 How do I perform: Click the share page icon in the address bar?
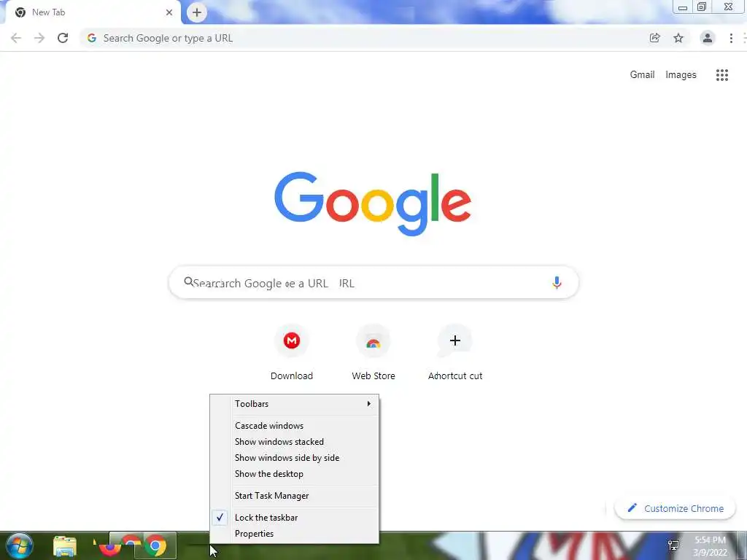point(654,38)
